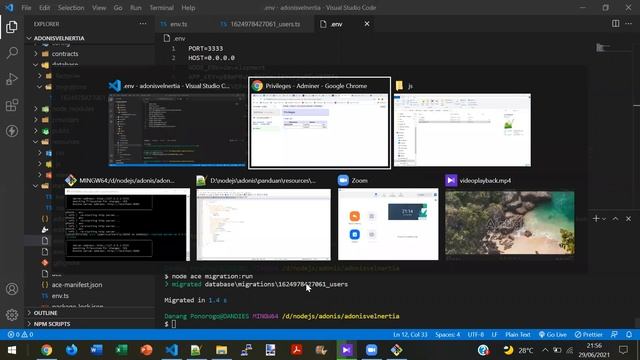Open Excel from the taskbar
The image size is (640, 360).
pyautogui.click(x=121, y=350)
